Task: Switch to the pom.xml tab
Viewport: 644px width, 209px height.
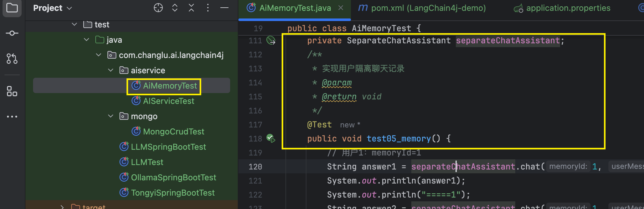Action: pos(422,8)
